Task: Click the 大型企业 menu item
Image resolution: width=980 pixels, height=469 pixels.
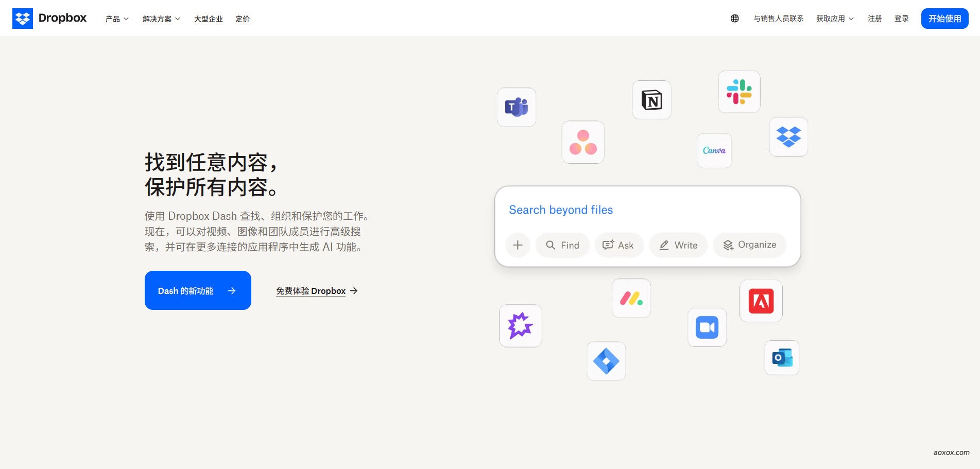Action: pos(208,19)
